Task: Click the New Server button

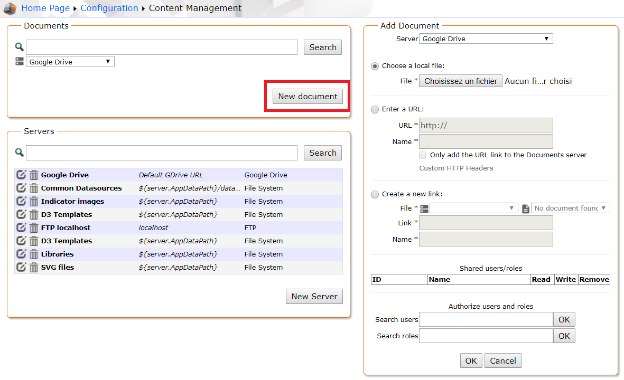Action: pyautogui.click(x=314, y=296)
